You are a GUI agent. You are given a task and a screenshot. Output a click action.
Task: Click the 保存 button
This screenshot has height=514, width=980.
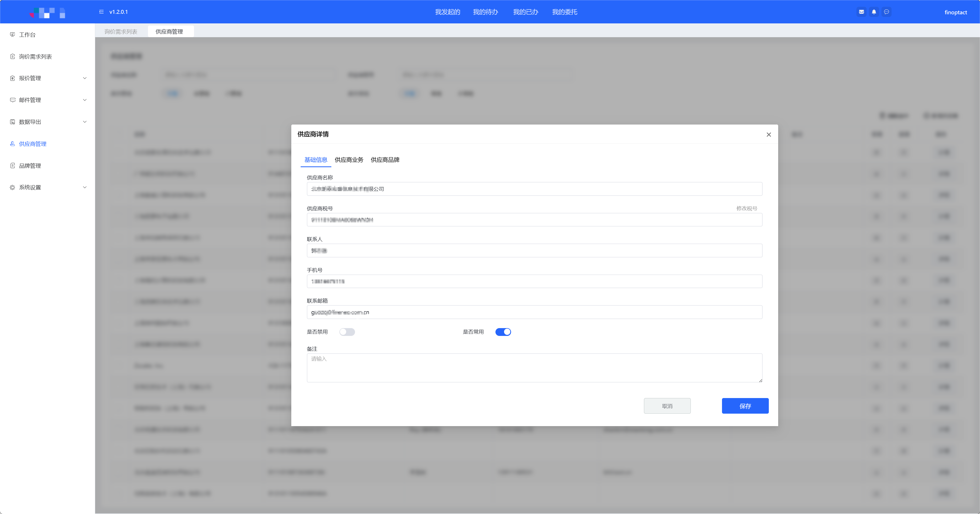[745, 406]
